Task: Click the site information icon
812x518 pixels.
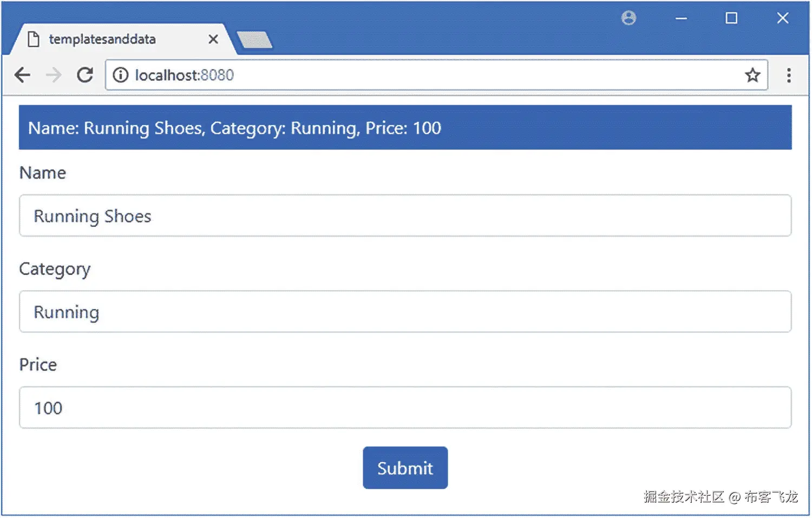Action: pyautogui.click(x=120, y=75)
